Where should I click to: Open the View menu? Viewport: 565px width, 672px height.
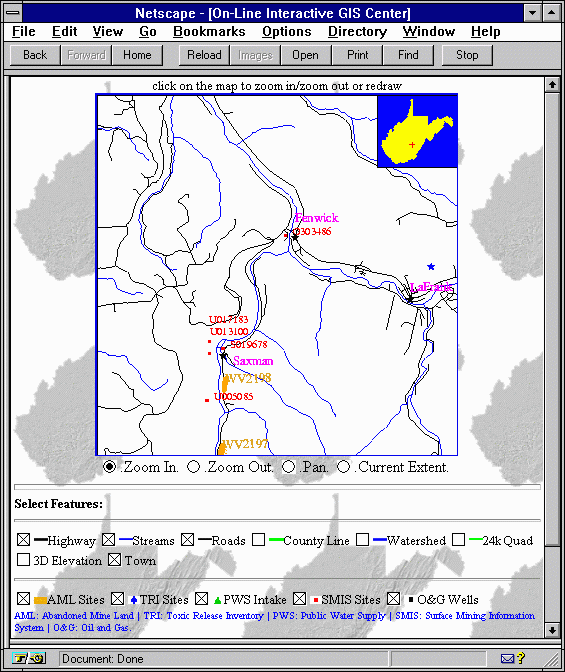click(108, 32)
